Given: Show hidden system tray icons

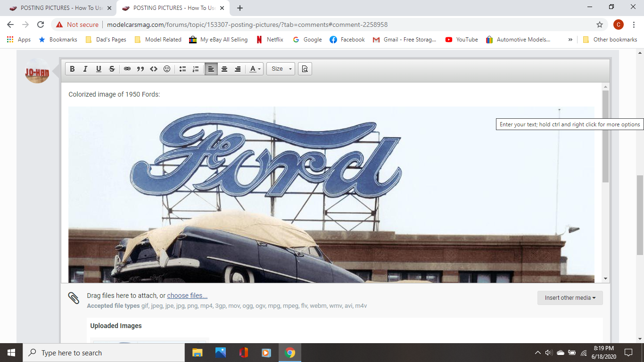Looking at the screenshot, I should 538,353.
